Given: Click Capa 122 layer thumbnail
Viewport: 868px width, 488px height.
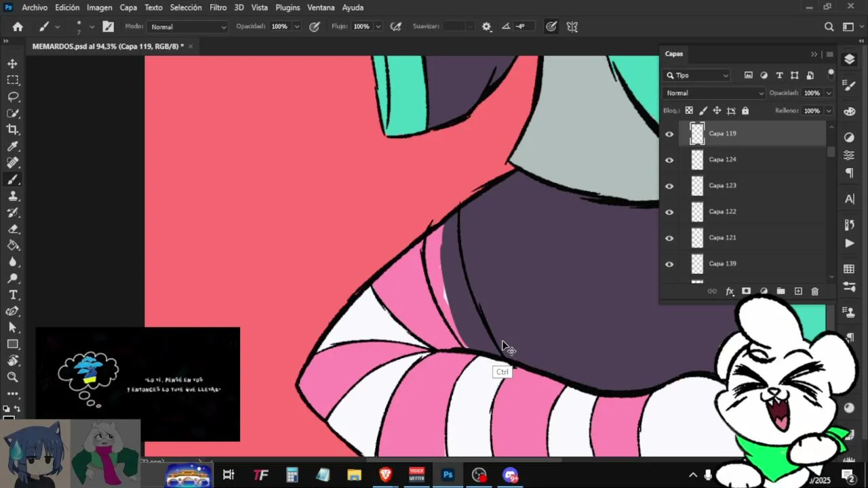Looking at the screenshot, I should click(697, 211).
